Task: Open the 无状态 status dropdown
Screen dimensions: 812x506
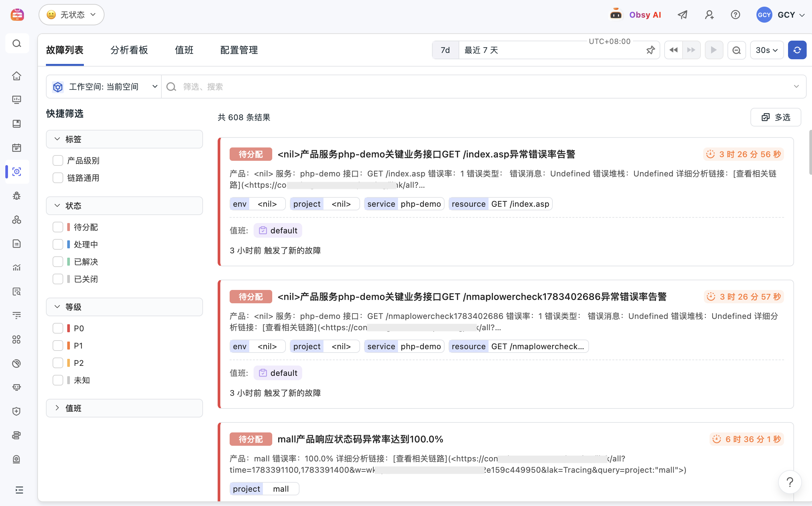Action: coord(71,15)
